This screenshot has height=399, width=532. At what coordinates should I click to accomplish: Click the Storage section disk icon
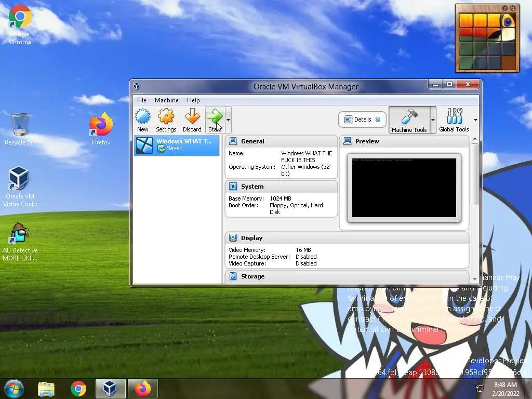(233, 276)
